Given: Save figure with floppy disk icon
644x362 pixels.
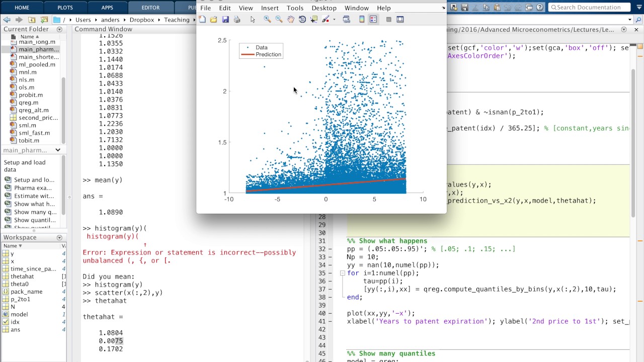Looking at the screenshot, I should coord(225,19).
